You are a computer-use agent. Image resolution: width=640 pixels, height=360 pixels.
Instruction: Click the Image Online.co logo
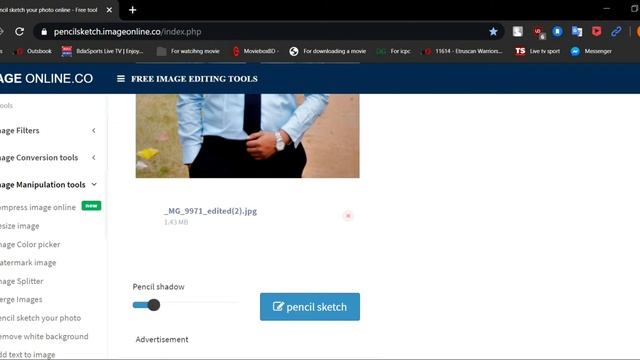pyautogui.click(x=46, y=78)
